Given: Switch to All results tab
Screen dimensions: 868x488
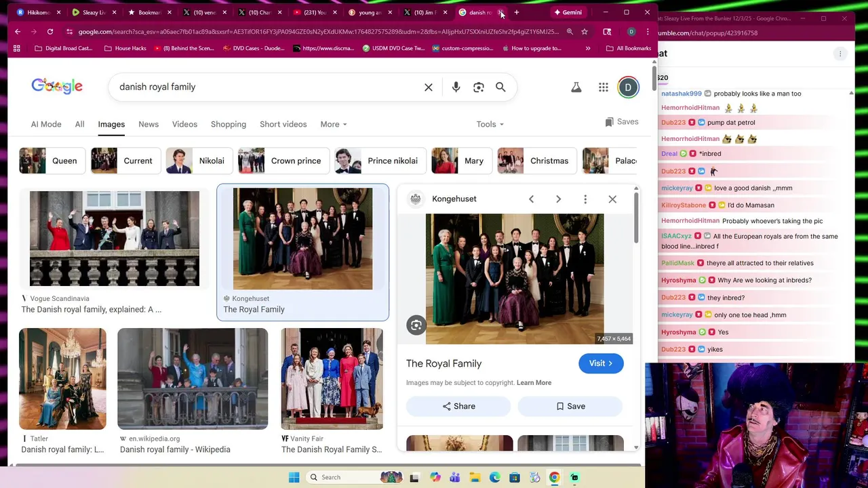Looking at the screenshot, I should click(79, 124).
